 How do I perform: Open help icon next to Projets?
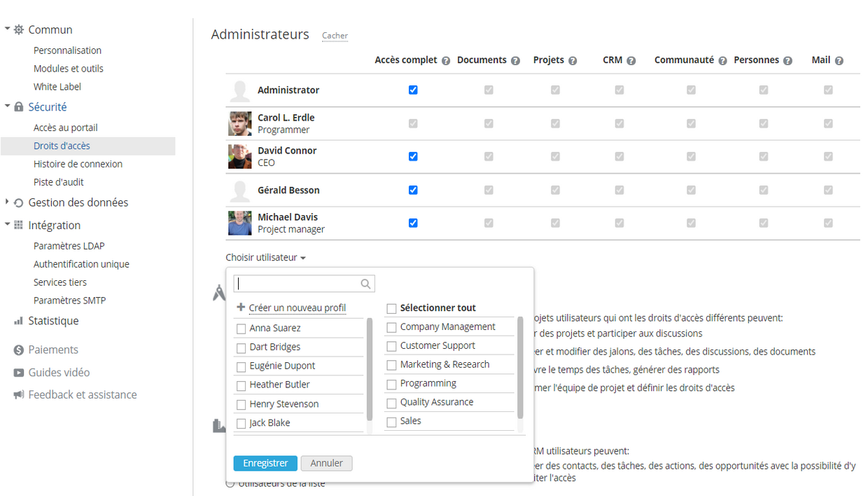(573, 61)
